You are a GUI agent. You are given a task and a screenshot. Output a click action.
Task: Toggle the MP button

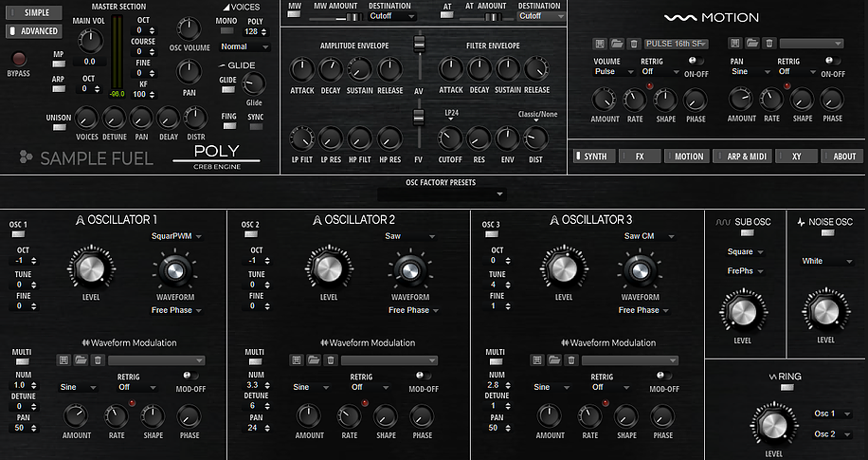pyautogui.click(x=59, y=64)
